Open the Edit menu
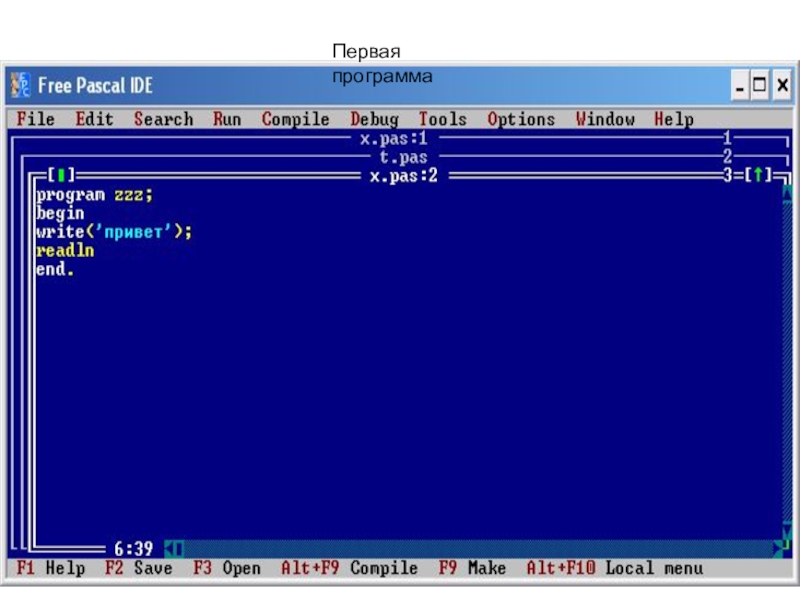The height and width of the screenshot is (600, 800). pos(94,119)
